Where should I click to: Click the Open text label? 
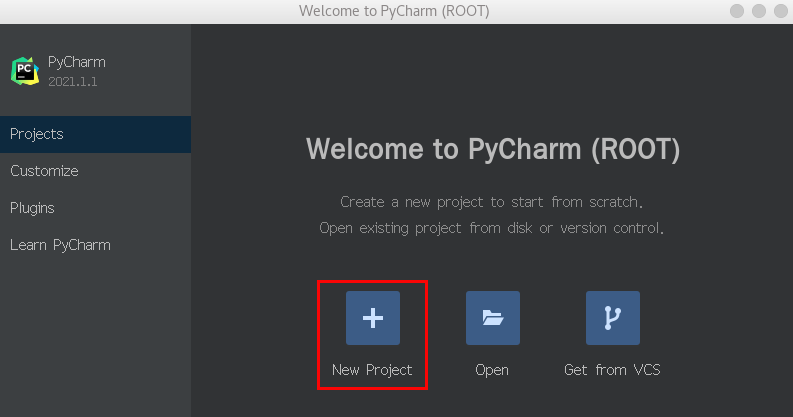pos(492,370)
